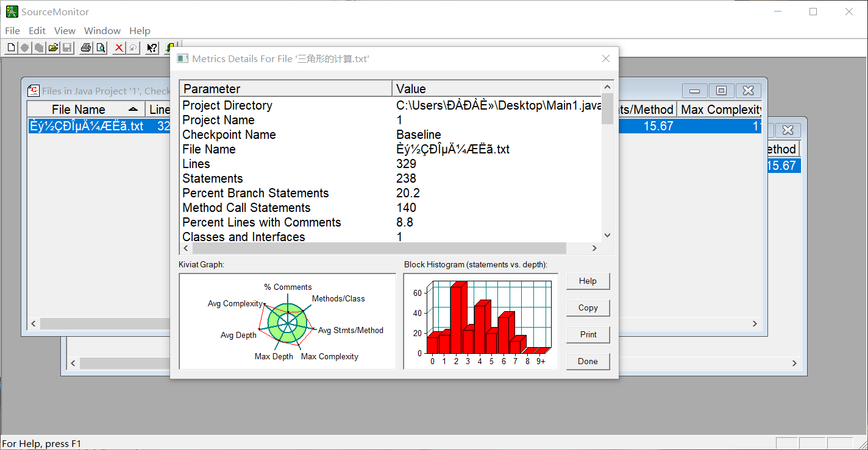
Task: Click the Print button in metrics dialog
Action: click(588, 334)
